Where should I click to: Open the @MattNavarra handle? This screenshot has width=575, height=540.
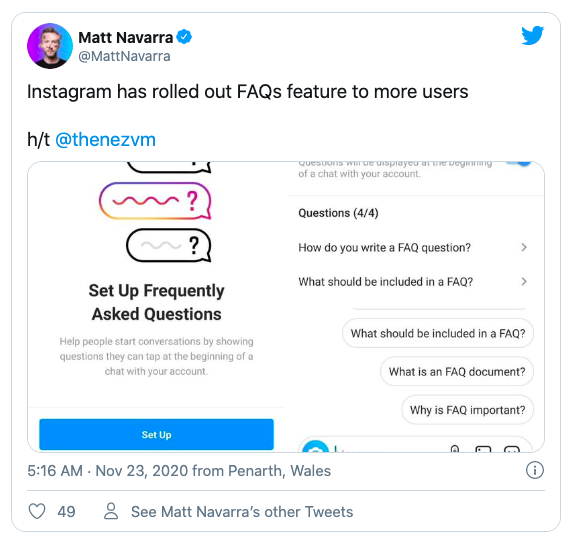coord(124,56)
